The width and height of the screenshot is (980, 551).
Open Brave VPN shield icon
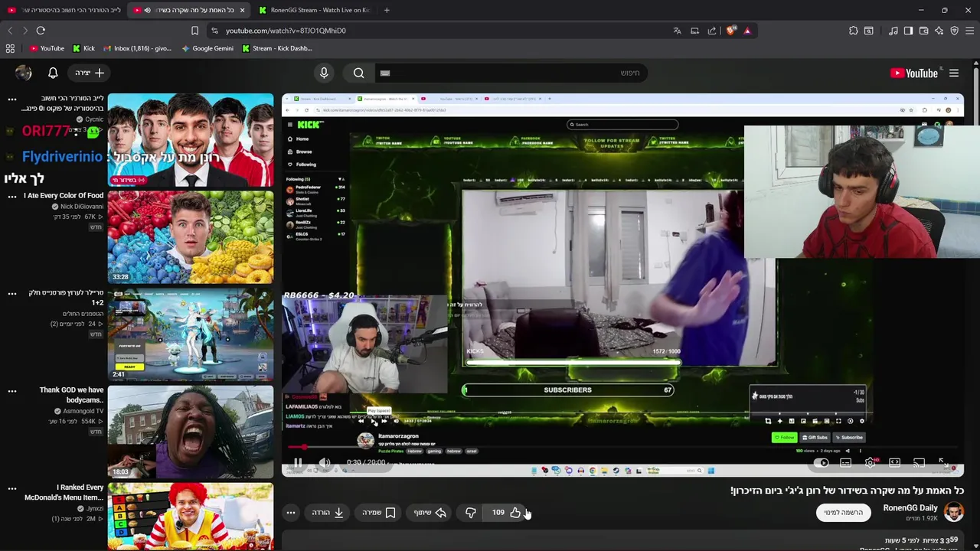pos(954,31)
